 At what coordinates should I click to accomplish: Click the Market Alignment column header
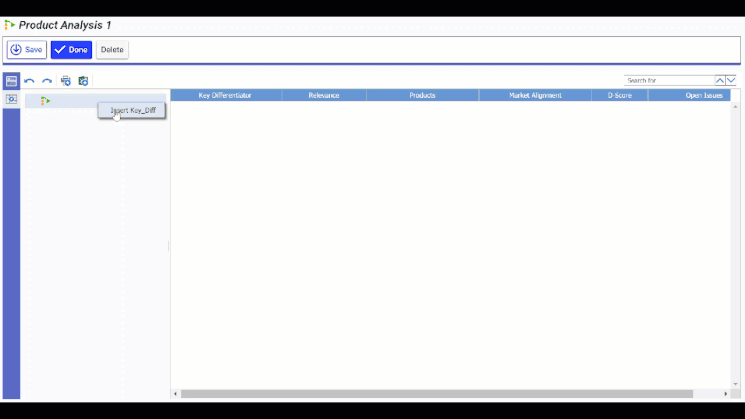click(x=535, y=96)
